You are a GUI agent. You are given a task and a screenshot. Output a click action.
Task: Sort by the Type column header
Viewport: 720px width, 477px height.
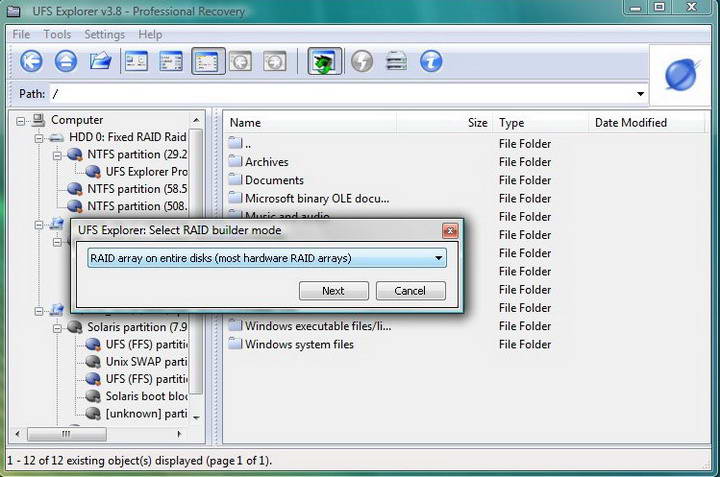point(540,123)
